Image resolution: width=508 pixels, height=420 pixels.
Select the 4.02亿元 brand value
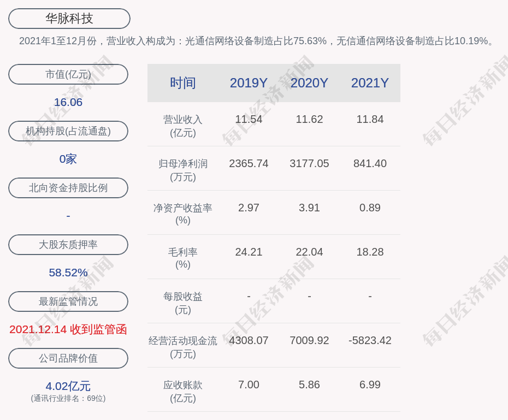tap(68, 386)
